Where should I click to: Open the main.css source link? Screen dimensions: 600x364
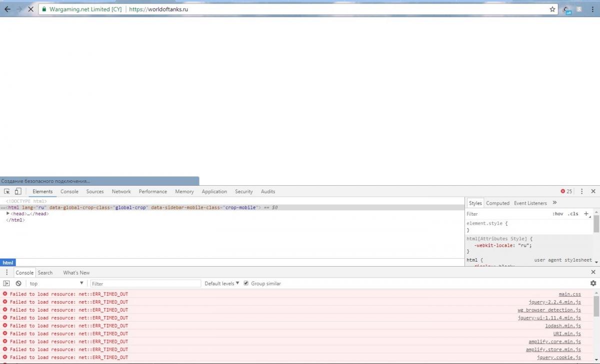click(570, 294)
